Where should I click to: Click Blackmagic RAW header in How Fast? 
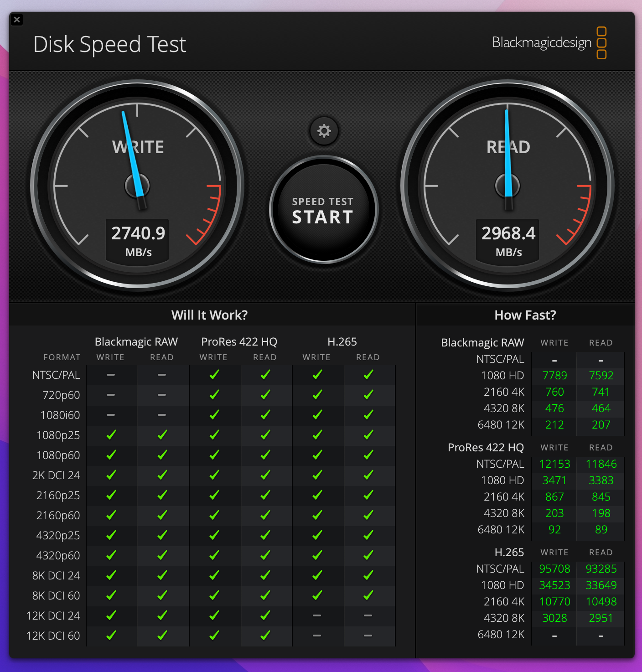(x=482, y=343)
